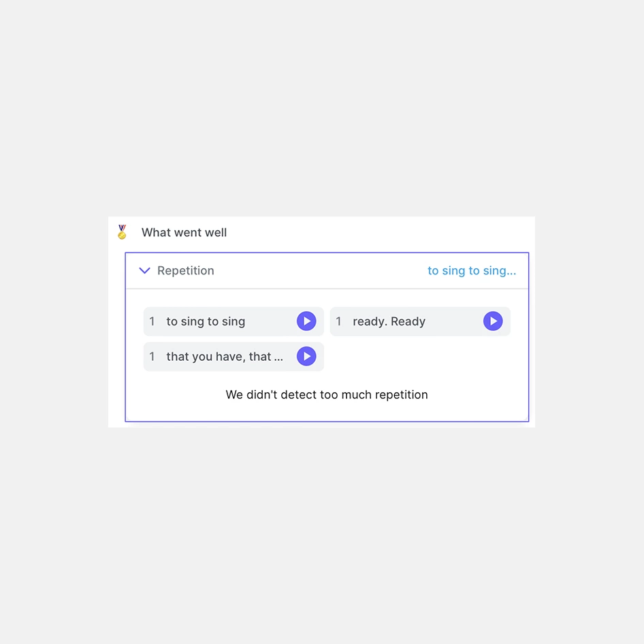Play the "to sing to sing" repetition clip
644x644 pixels.
[306, 321]
